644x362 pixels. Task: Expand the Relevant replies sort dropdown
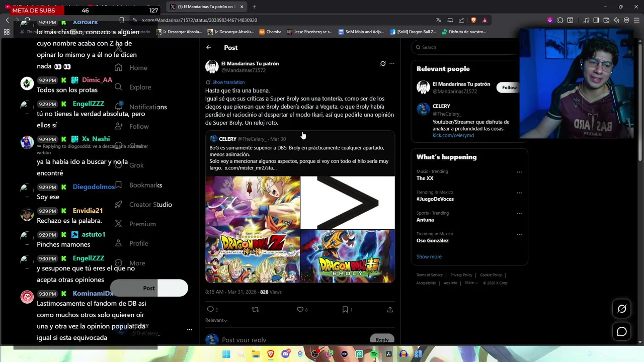(216, 320)
